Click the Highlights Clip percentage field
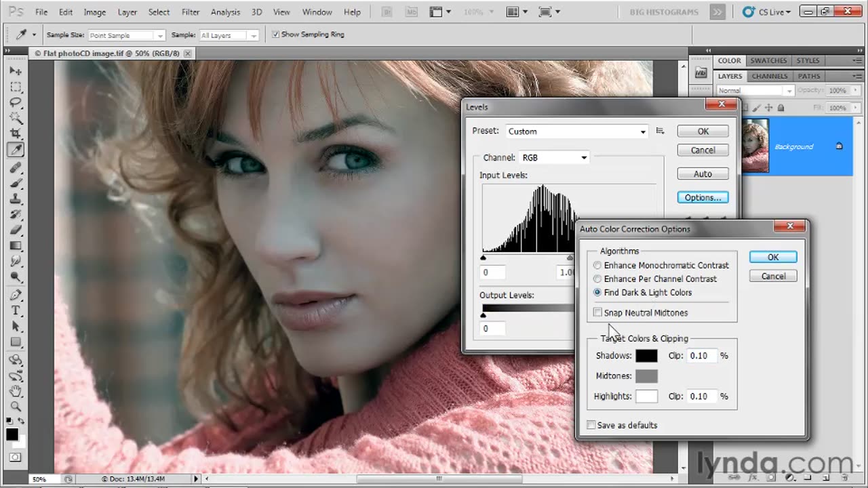This screenshot has height=488, width=868. point(701,396)
